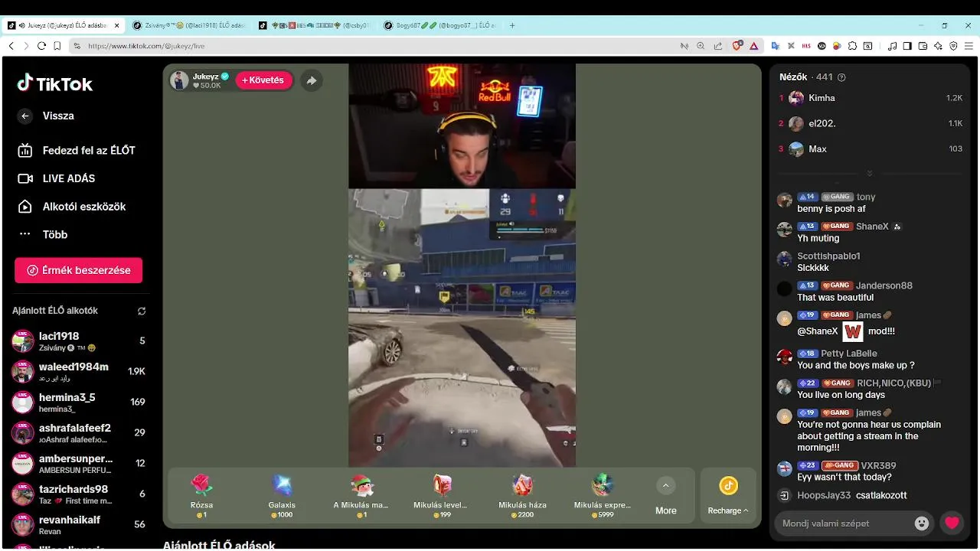
Task: Close the Jukeyz browser tab
Action: pos(116,25)
